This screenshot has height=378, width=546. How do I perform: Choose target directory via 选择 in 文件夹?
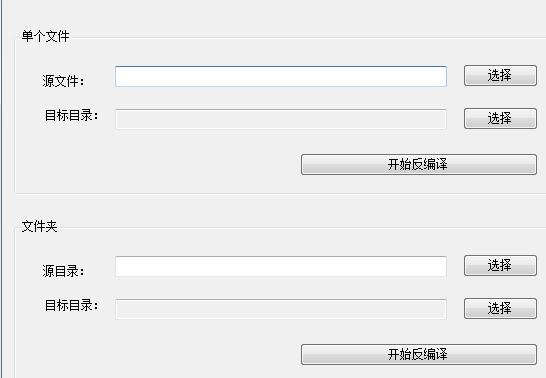point(500,308)
